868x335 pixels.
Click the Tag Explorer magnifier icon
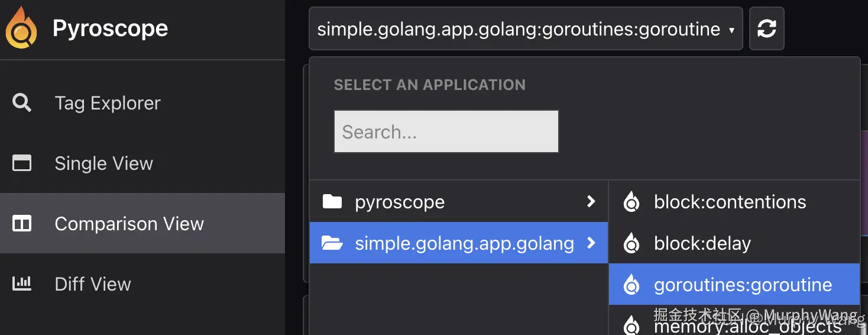(x=22, y=103)
